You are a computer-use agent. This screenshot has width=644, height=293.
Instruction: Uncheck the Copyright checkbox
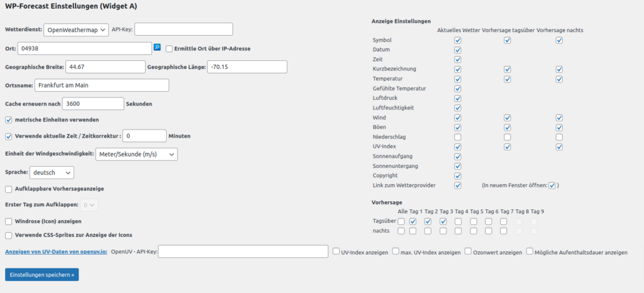(x=458, y=176)
